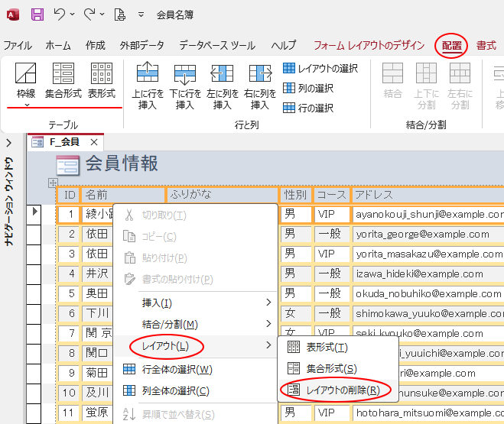This screenshot has width=504, height=424.
Task: Open the 外部データ ribbon tab
Action: [x=141, y=46]
